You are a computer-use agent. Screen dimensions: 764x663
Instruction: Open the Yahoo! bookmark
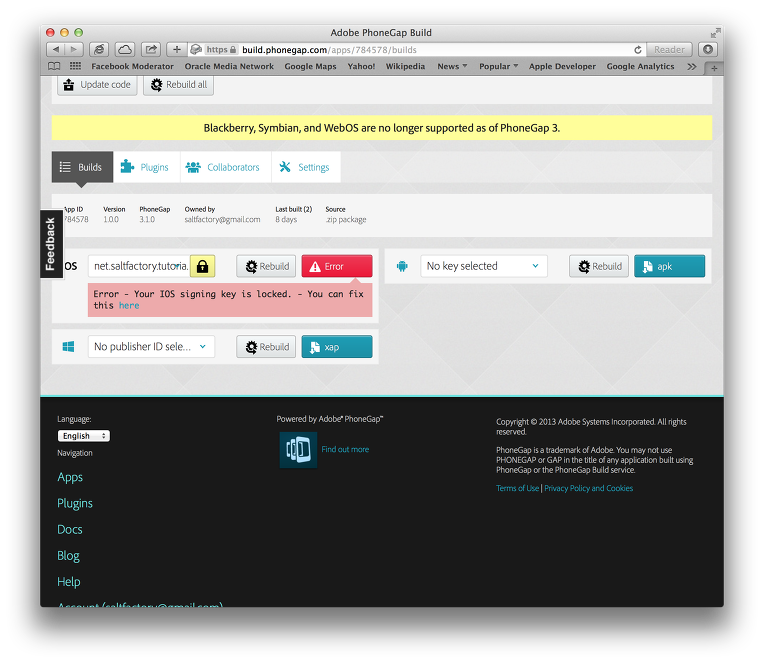(361, 66)
